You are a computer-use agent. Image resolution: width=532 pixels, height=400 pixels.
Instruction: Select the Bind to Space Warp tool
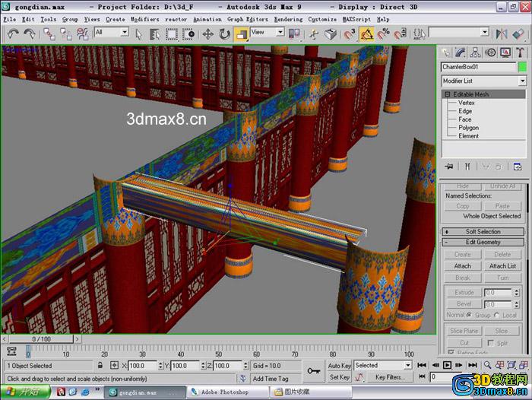point(82,34)
